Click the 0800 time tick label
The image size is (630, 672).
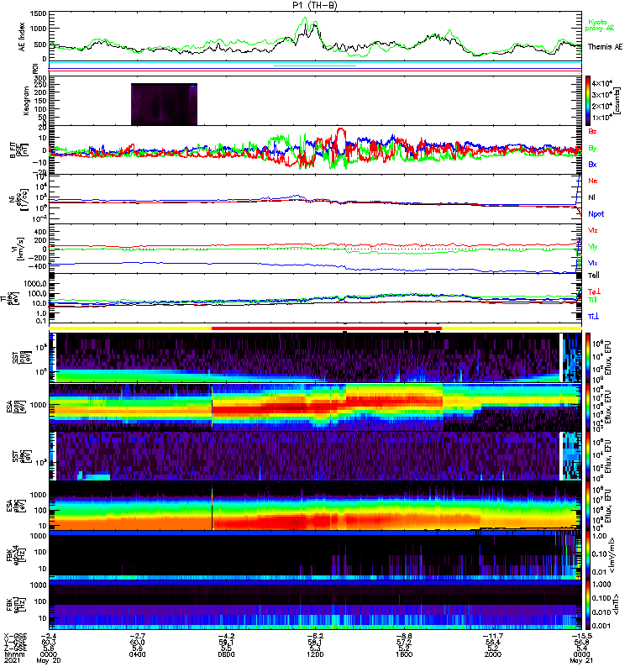[x=226, y=654]
